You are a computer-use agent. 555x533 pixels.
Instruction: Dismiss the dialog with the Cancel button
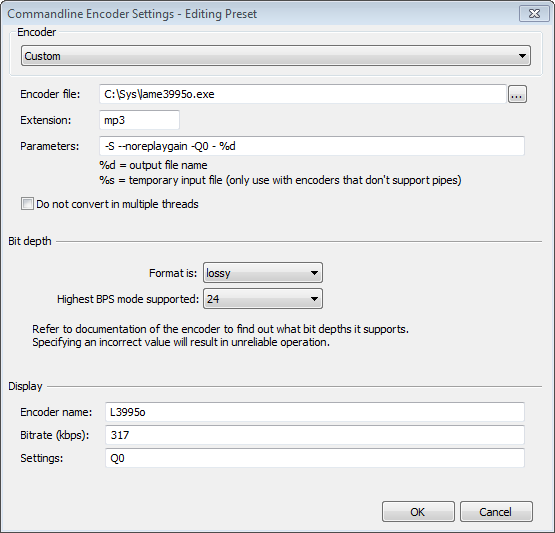point(496,512)
